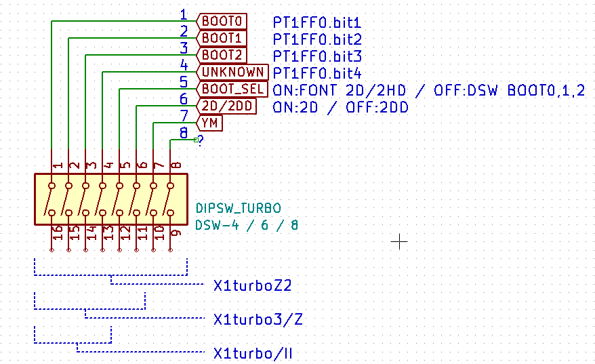Select the 2D/2DD global label
This screenshot has height=364, width=595.
click(226, 106)
